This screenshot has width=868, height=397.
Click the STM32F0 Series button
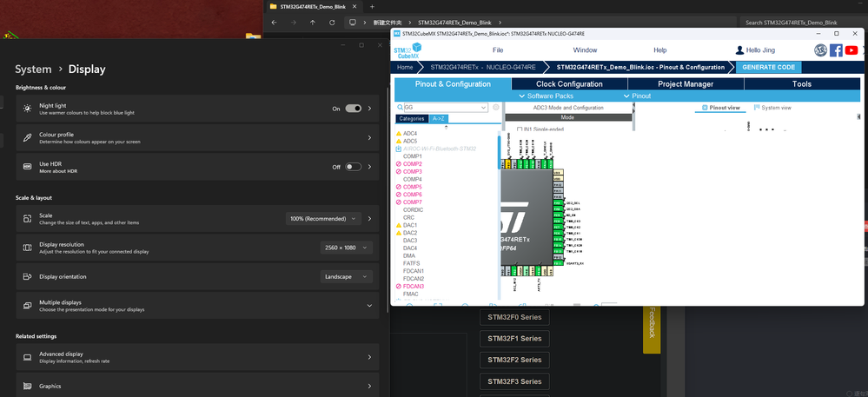pyautogui.click(x=514, y=317)
